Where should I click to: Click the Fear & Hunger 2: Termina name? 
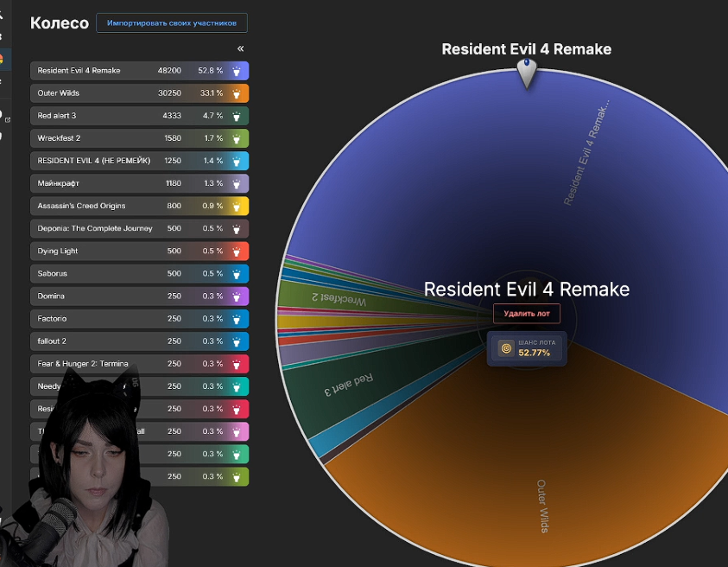pyautogui.click(x=83, y=363)
